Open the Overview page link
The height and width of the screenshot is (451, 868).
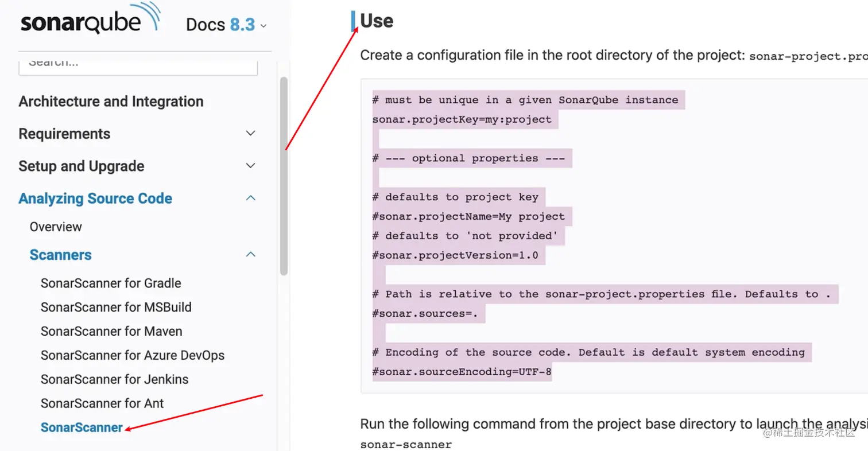coord(56,227)
